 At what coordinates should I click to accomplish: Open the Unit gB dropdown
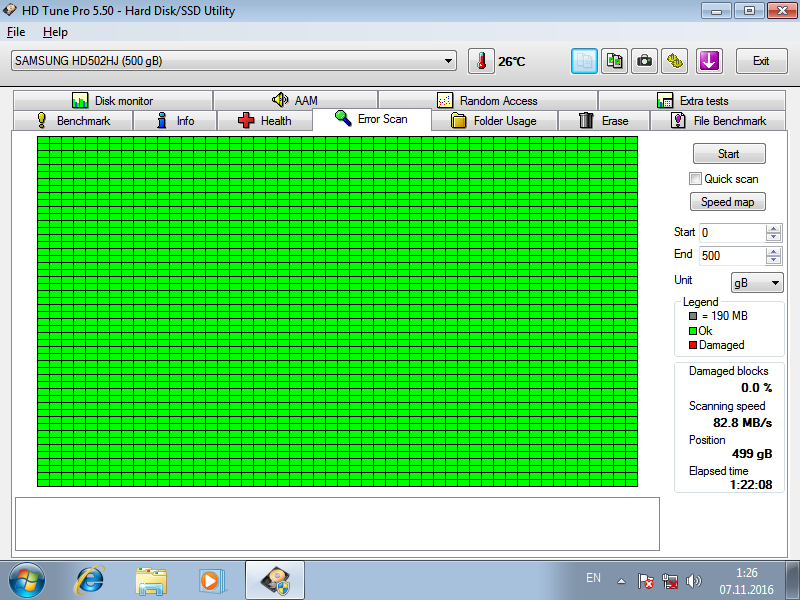[x=757, y=283]
